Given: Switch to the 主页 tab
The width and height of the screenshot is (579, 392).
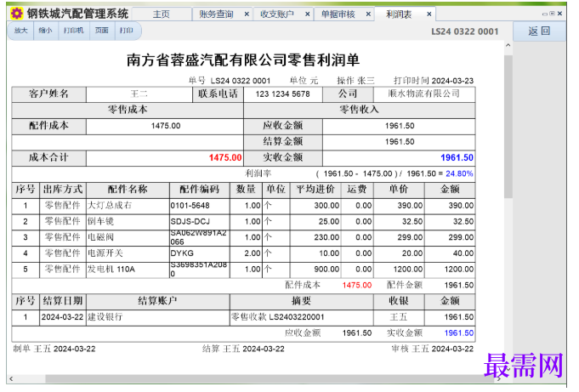Looking at the screenshot, I should (x=162, y=14).
